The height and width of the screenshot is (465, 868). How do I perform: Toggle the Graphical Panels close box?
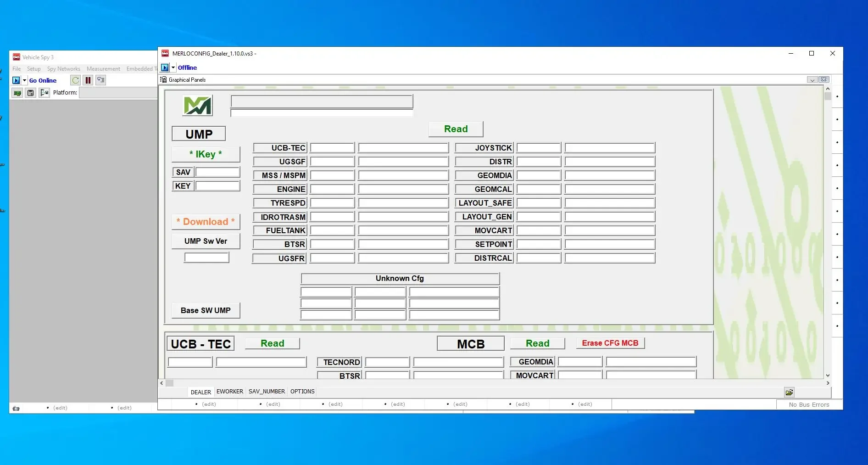pyautogui.click(x=823, y=79)
